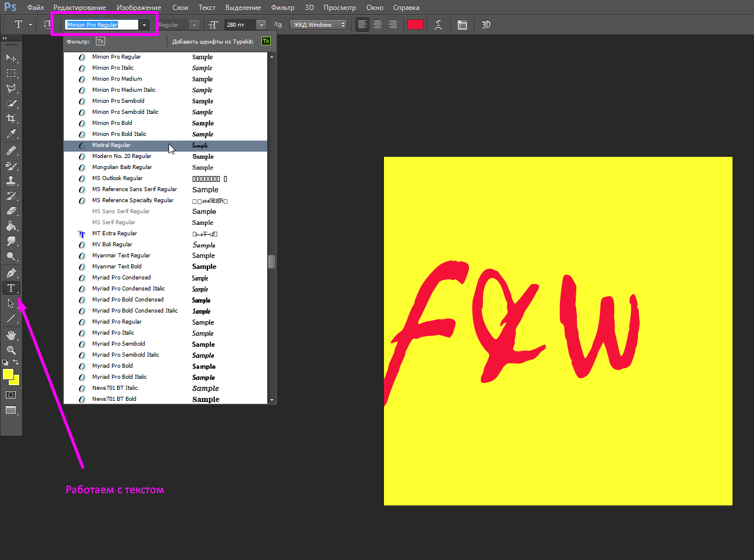Viewport: 754px width, 560px height.
Task: Select the Crop tool
Action: pos(11,119)
